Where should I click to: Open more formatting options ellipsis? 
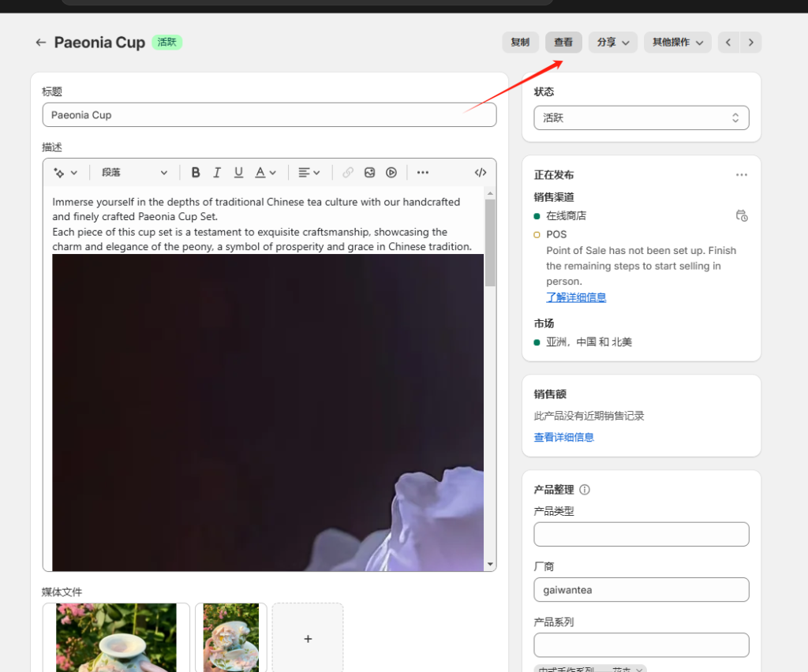[x=423, y=173]
